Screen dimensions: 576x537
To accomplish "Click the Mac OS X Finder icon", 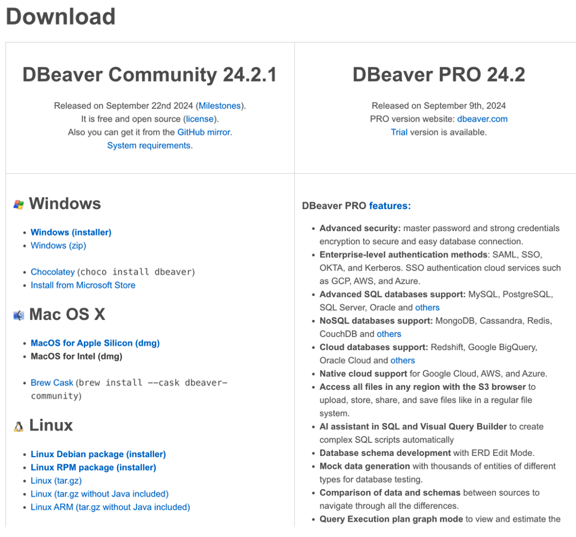I will coord(18,315).
